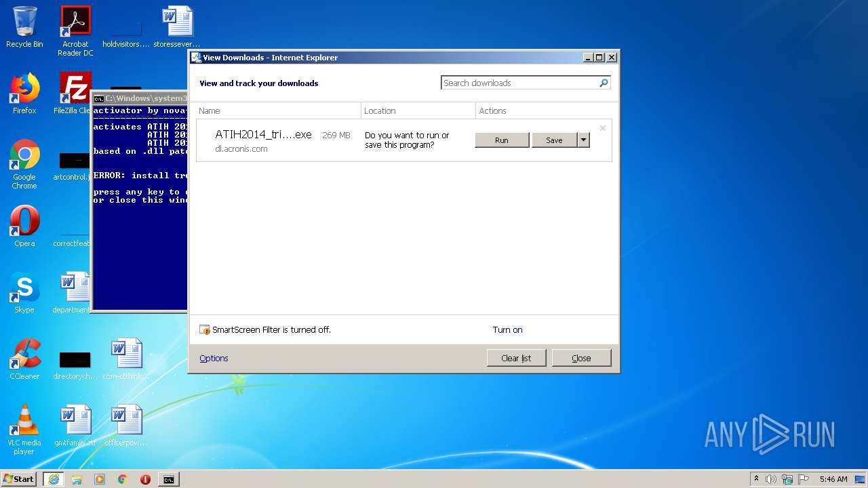Turn on SmartScreen Filter link
868x488 pixels.
coord(507,329)
